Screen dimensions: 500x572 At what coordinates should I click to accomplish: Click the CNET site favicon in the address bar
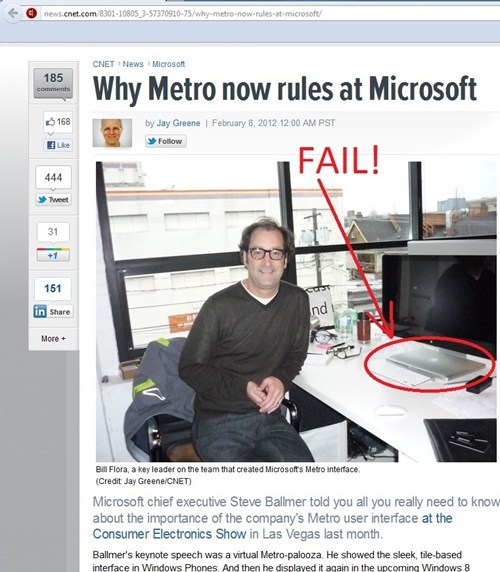pyautogui.click(x=32, y=13)
